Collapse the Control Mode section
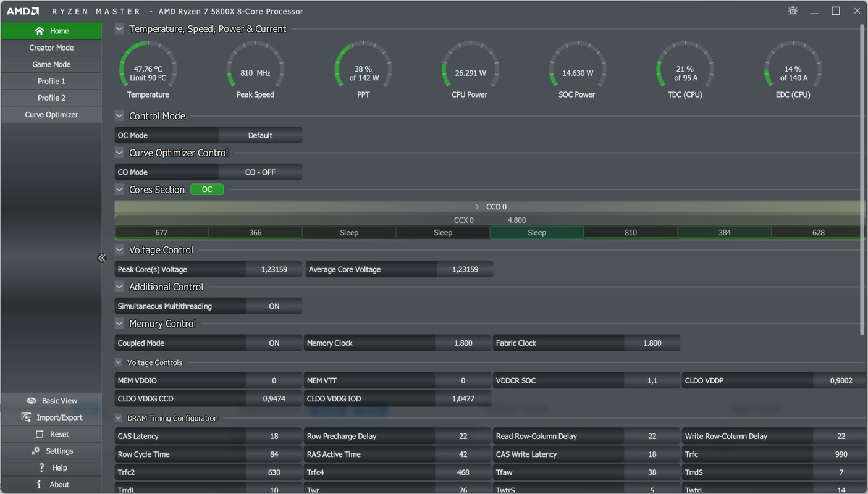868x494 pixels. coord(119,115)
